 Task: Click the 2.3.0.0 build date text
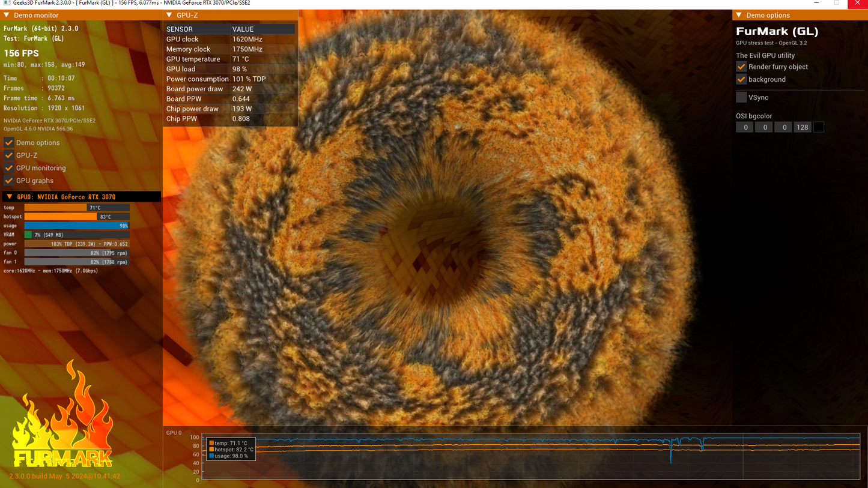pyautogui.click(x=64, y=477)
